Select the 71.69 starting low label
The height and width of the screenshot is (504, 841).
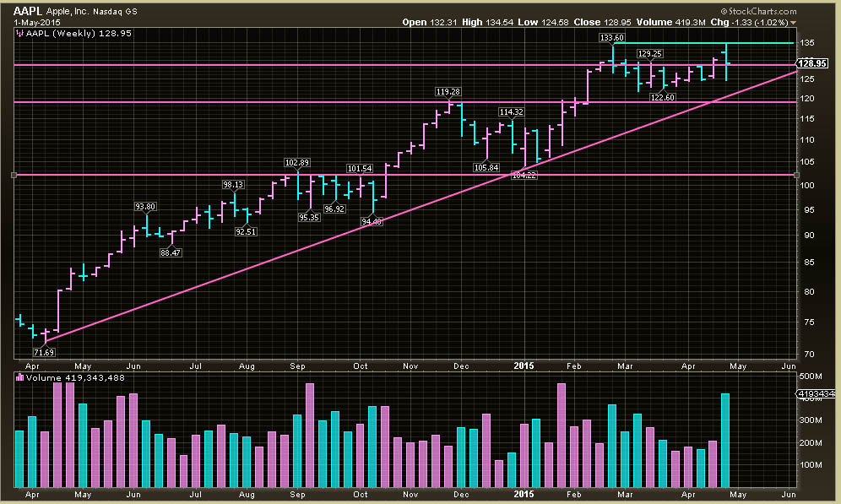pos(44,352)
